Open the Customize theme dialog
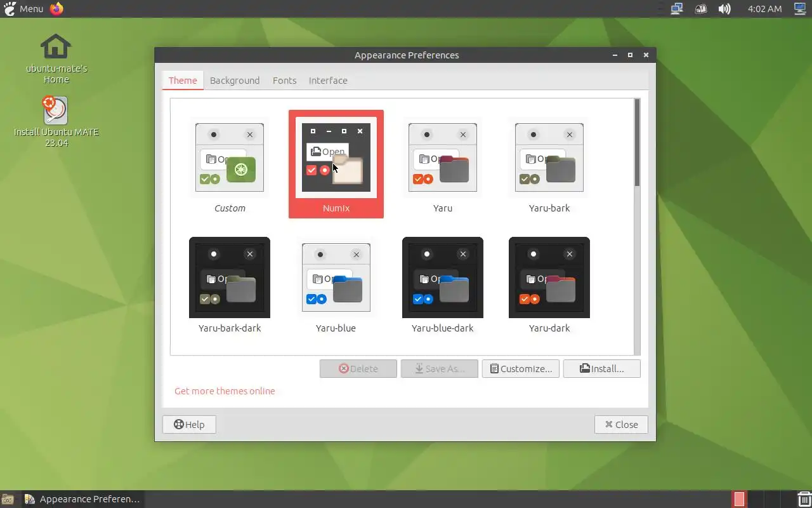812x508 pixels. point(521,369)
